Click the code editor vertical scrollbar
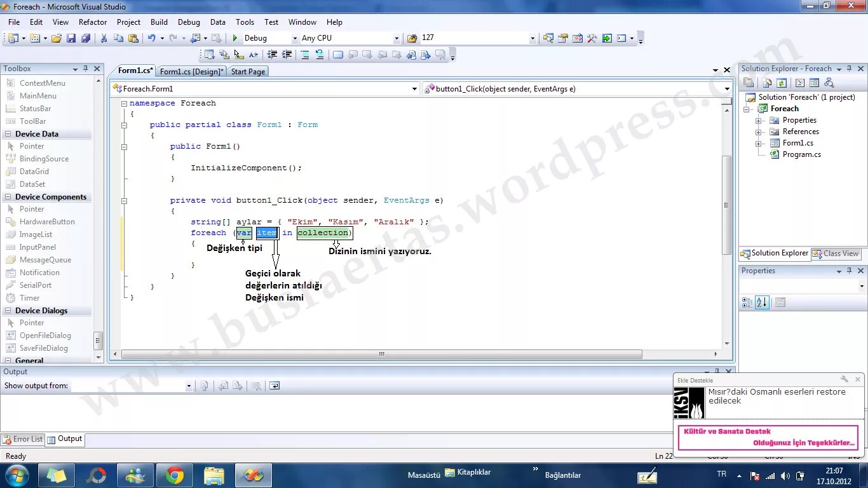This screenshot has width=868, height=488. pyautogui.click(x=727, y=205)
